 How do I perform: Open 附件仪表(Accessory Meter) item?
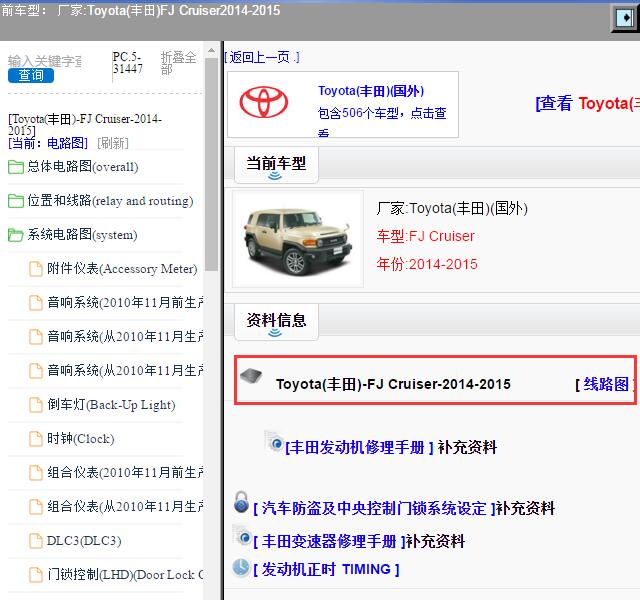(x=122, y=269)
